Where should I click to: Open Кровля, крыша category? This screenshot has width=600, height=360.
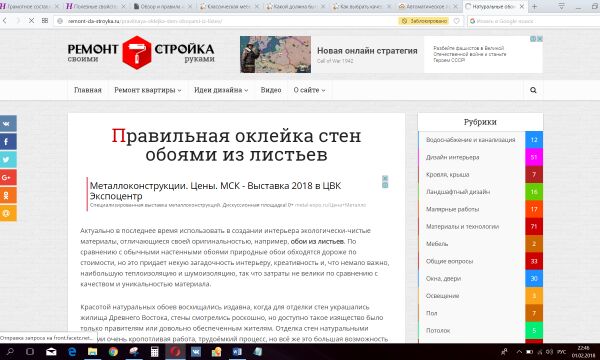(x=447, y=174)
